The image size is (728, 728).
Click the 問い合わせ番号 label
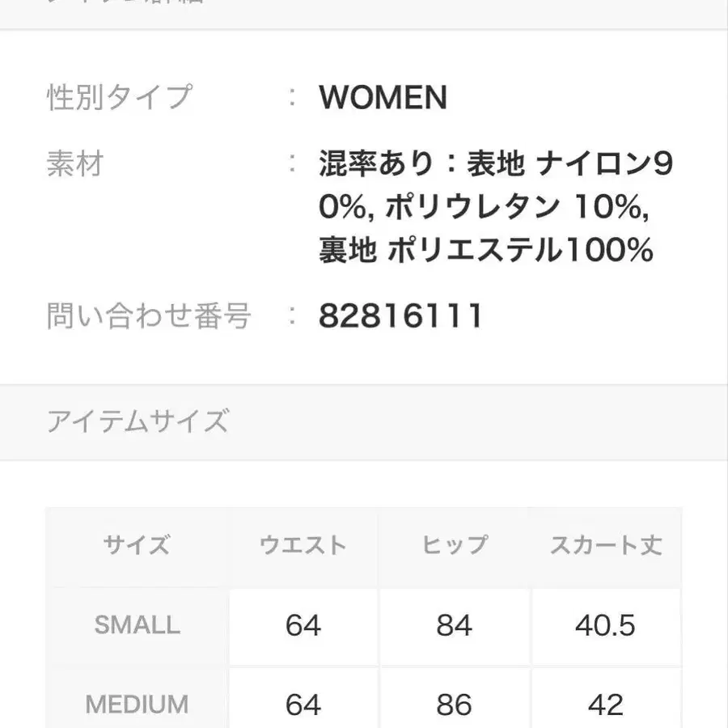point(149,315)
